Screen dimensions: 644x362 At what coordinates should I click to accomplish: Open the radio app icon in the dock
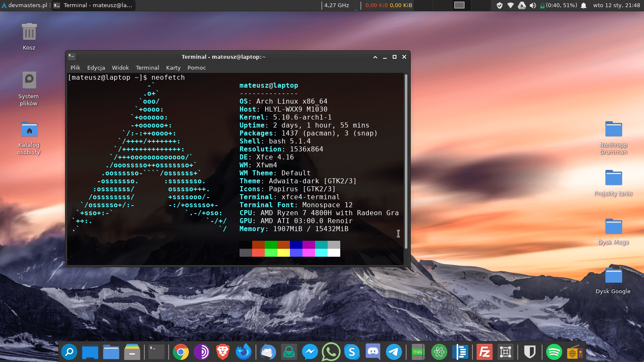tap(575, 352)
